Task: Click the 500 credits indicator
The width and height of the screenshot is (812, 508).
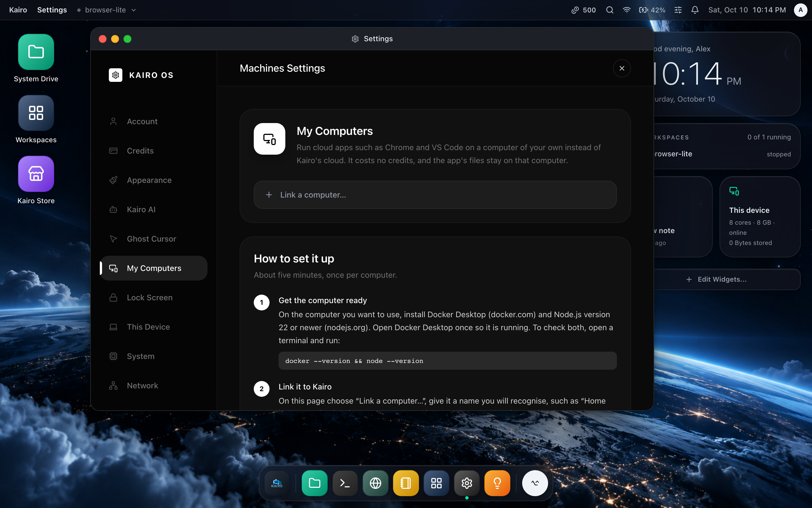Action: point(584,10)
